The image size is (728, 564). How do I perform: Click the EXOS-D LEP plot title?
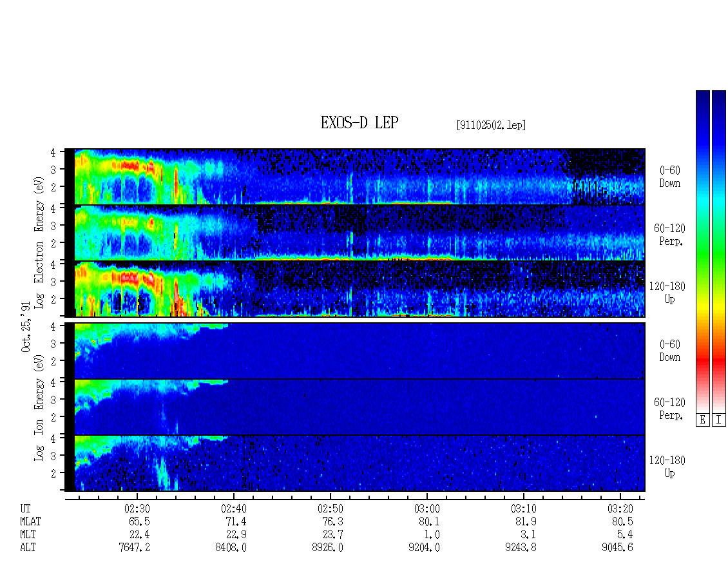click(x=359, y=122)
